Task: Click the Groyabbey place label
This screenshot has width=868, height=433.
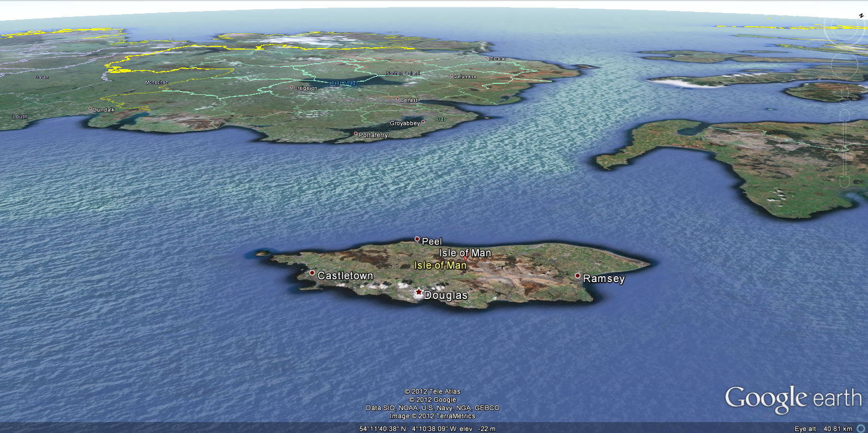Action: click(x=404, y=124)
